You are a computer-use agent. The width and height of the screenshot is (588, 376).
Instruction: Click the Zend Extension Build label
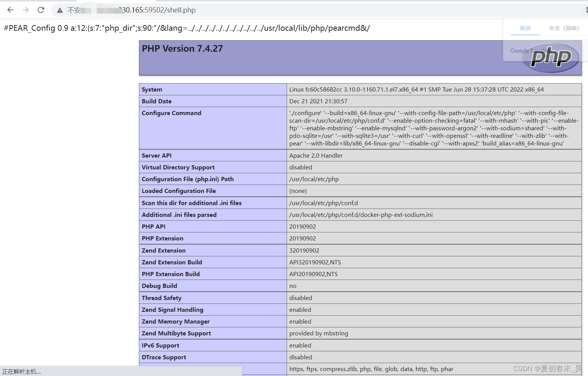(x=172, y=262)
